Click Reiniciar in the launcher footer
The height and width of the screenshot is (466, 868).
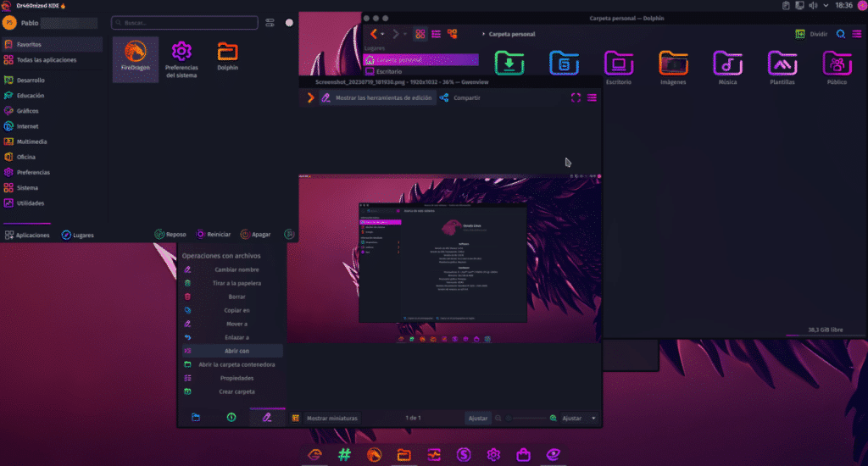click(213, 235)
